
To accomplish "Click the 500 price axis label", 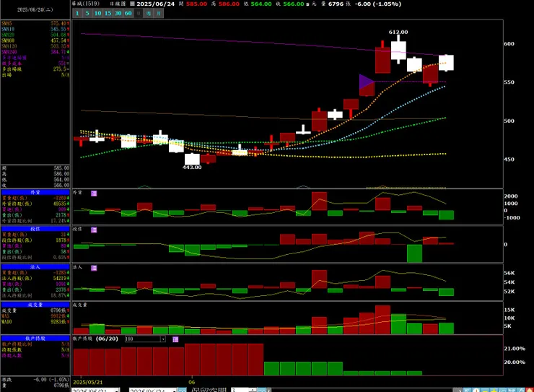I will (x=509, y=121).
